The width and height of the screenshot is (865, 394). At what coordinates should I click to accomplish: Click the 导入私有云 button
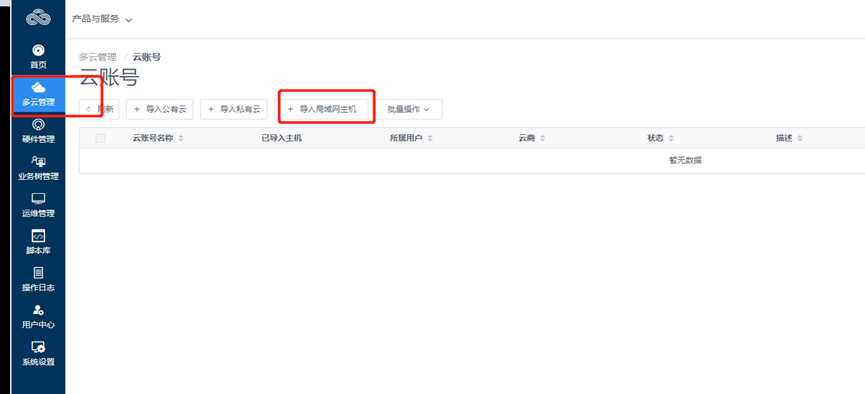pos(234,109)
